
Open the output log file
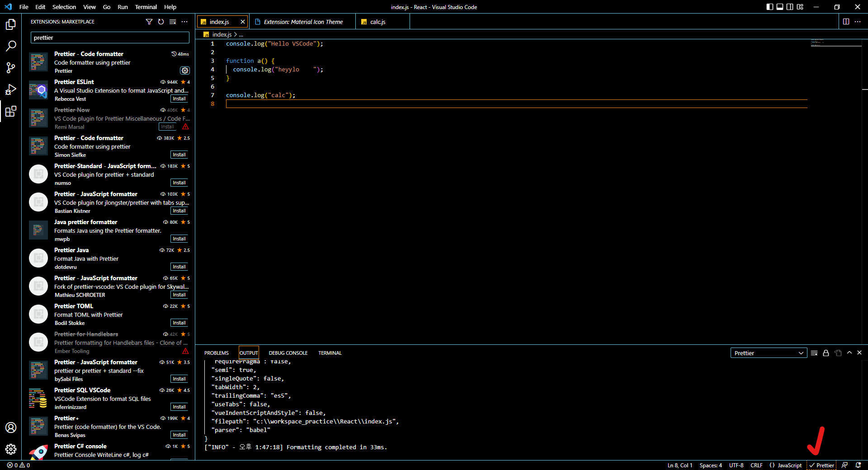tap(838, 353)
